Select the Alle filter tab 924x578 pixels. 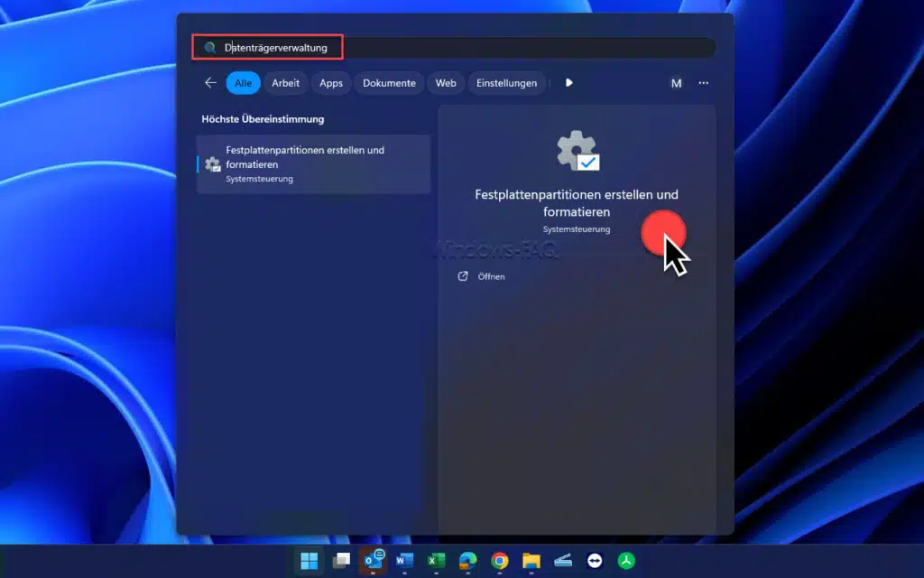pos(243,83)
